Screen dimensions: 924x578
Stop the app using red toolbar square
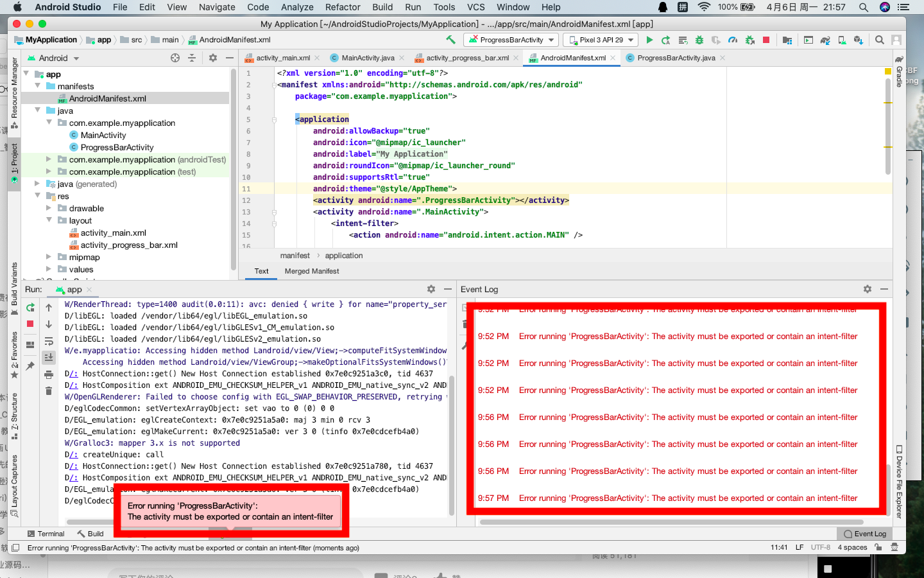(x=766, y=40)
